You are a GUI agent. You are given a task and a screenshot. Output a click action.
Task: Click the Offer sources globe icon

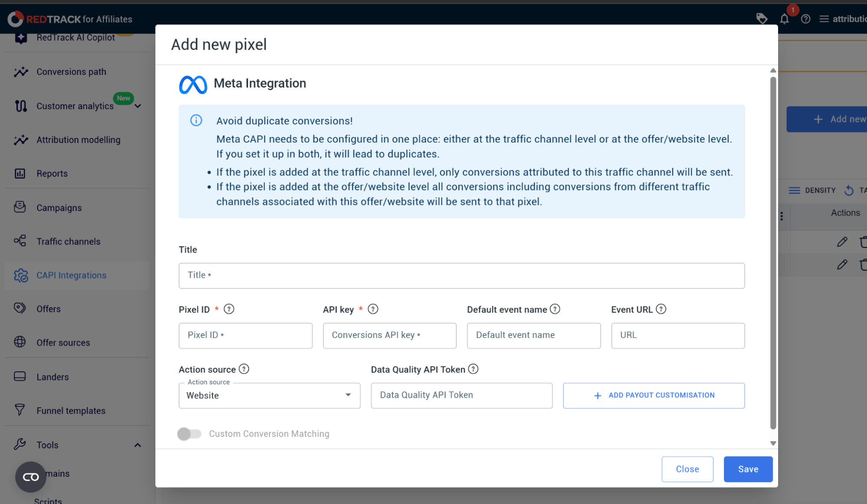tap(20, 342)
